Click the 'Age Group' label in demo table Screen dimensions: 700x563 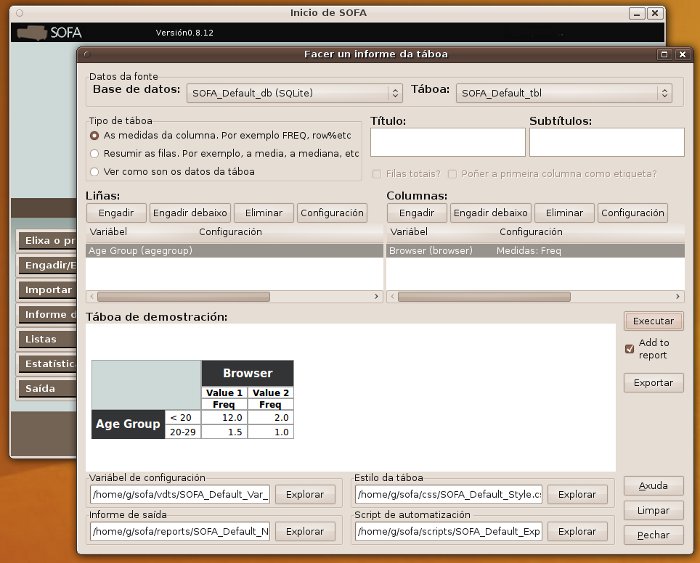[128, 424]
